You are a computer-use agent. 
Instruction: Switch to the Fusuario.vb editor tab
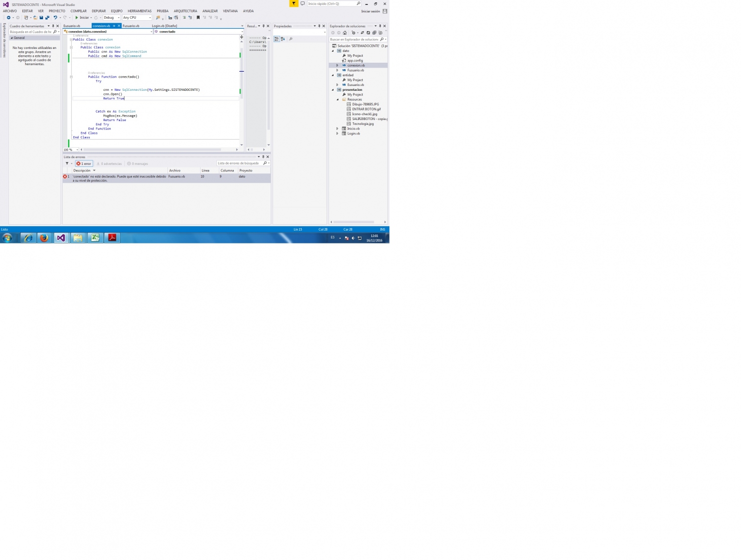(131, 26)
